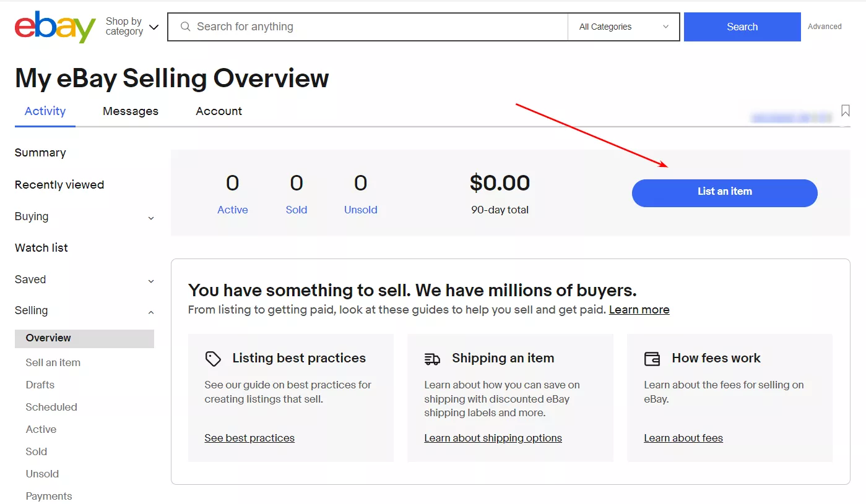Open Active in sidebar list
Viewport: 866px width, 504px height.
click(41, 430)
